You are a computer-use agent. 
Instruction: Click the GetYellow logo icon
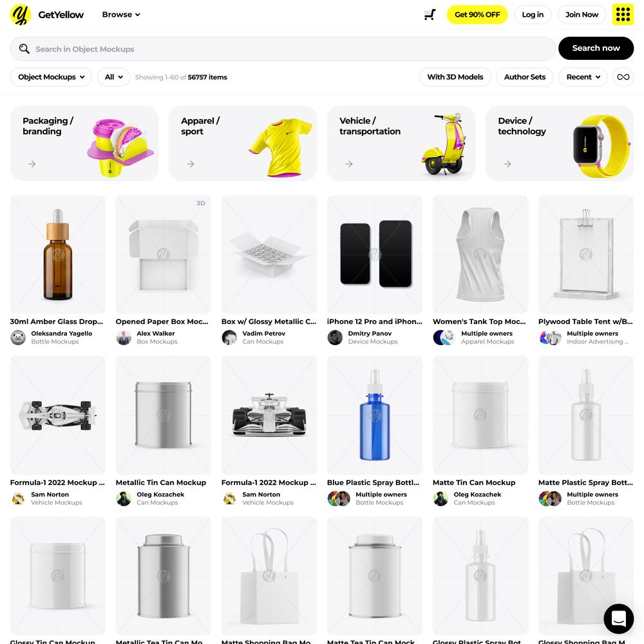(21, 15)
